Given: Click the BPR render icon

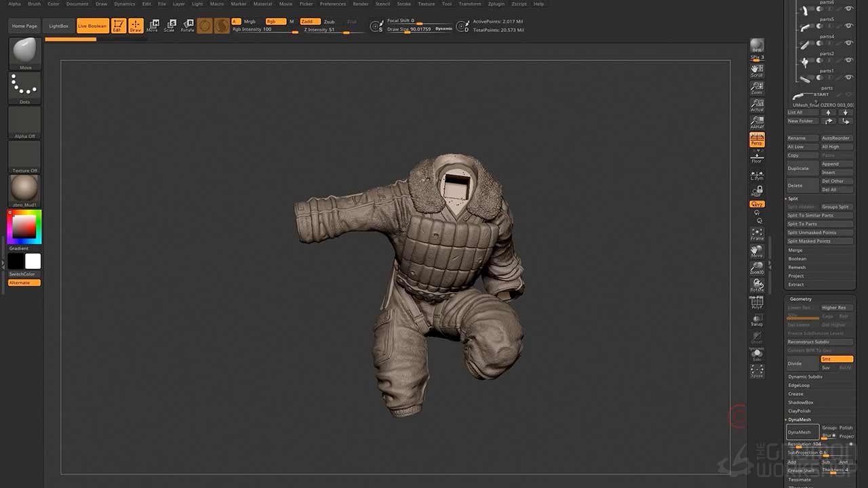Looking at the screenshot, I should click(x=757, y=46).
